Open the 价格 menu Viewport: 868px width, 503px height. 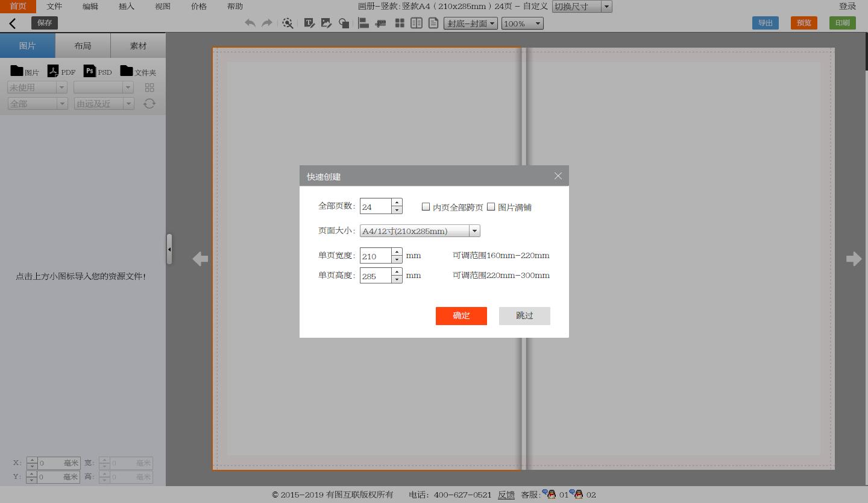(x=199, y=6)
